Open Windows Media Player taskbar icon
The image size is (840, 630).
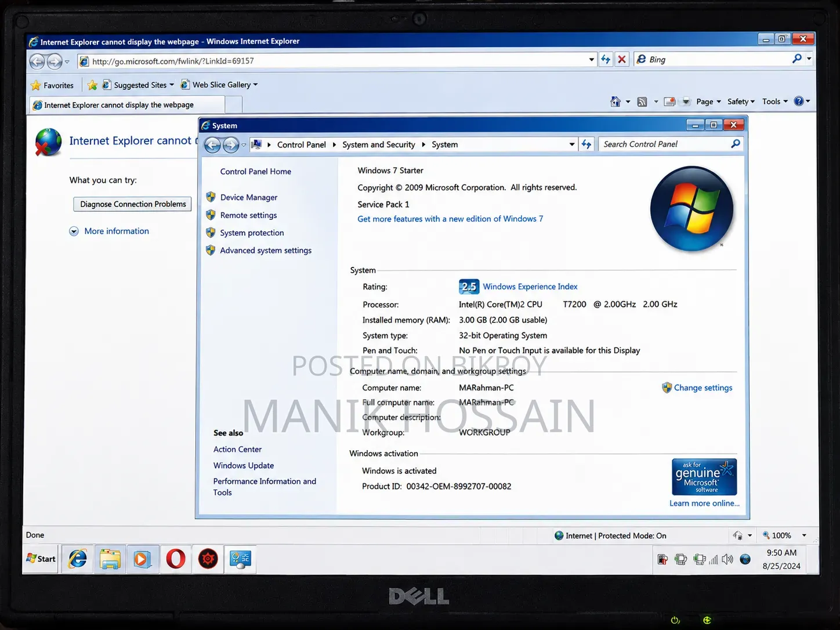(x=143, y=559)
